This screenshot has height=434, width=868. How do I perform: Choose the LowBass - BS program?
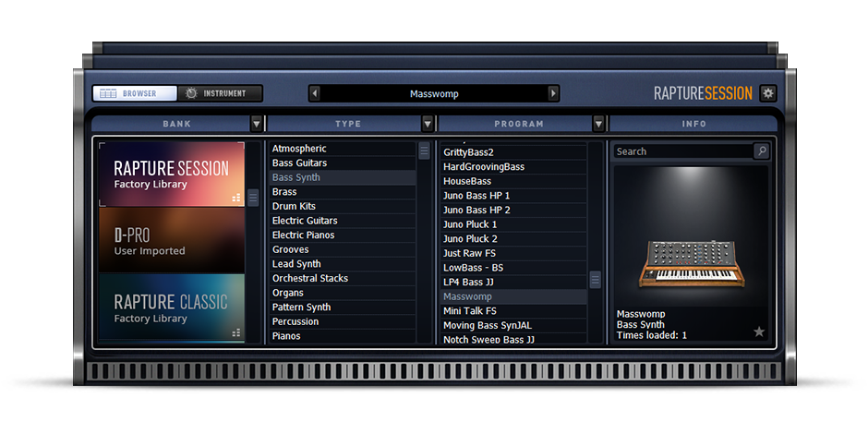[x=513, y=268]
